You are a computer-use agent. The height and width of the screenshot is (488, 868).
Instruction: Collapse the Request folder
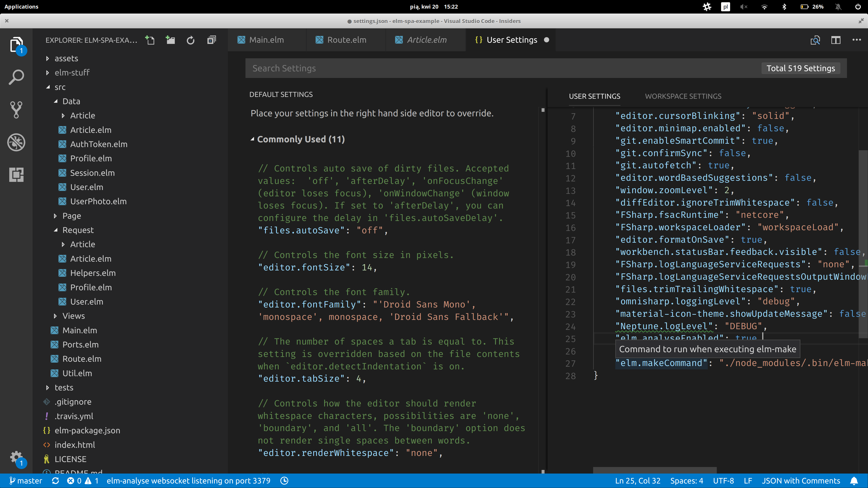tap(78, 230)
